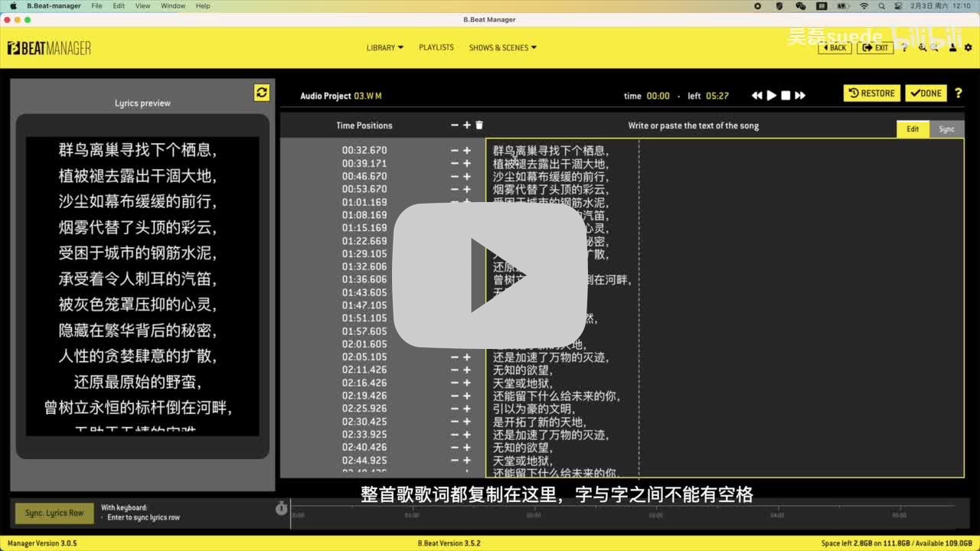Zoom in with the header magnifier
The width and height of the screenshot is (980, 551).
tap(923, 47)
